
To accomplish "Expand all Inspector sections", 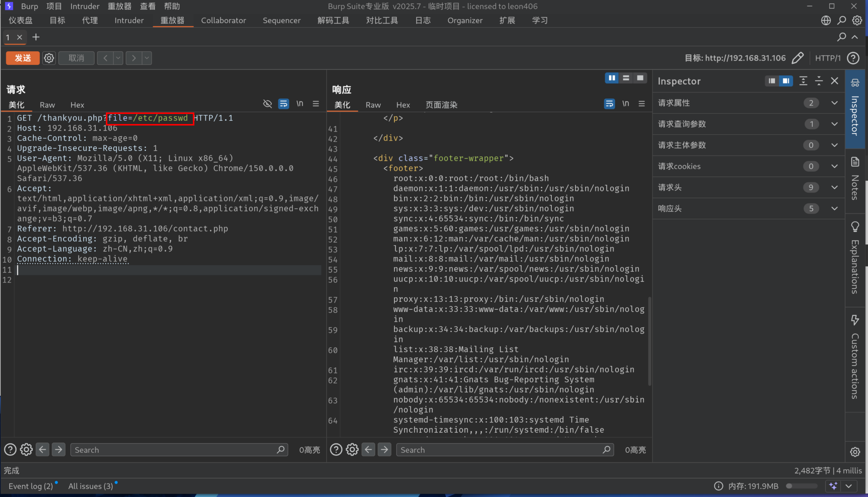I will 803,81.
